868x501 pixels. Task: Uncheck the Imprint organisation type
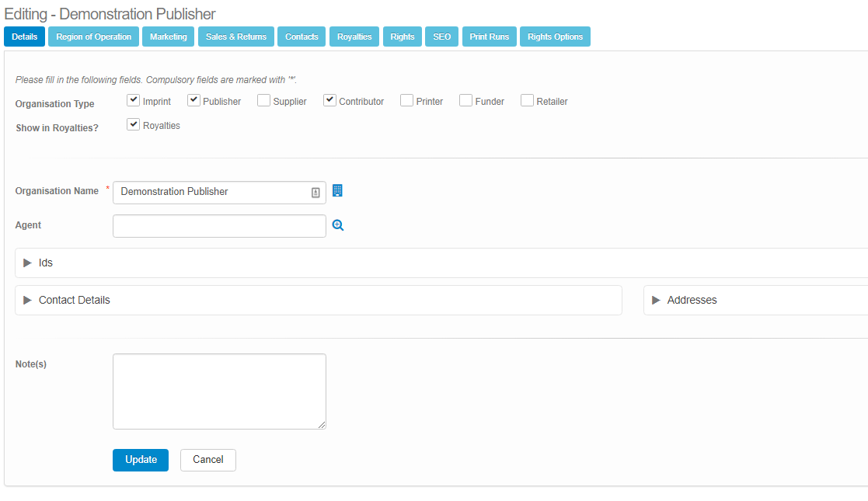click(x=133, y=100)
